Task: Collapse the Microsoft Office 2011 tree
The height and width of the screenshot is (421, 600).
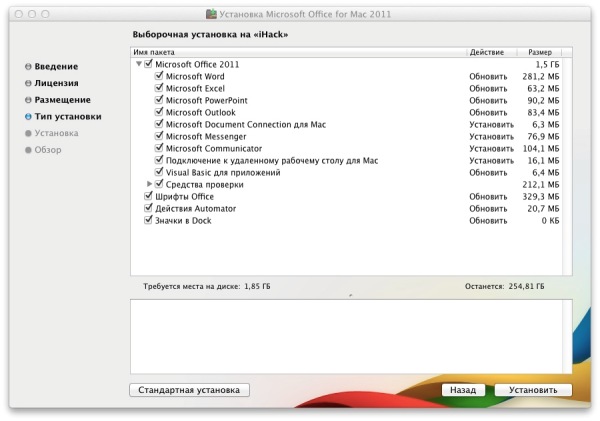Action: (x=139, y=64)
